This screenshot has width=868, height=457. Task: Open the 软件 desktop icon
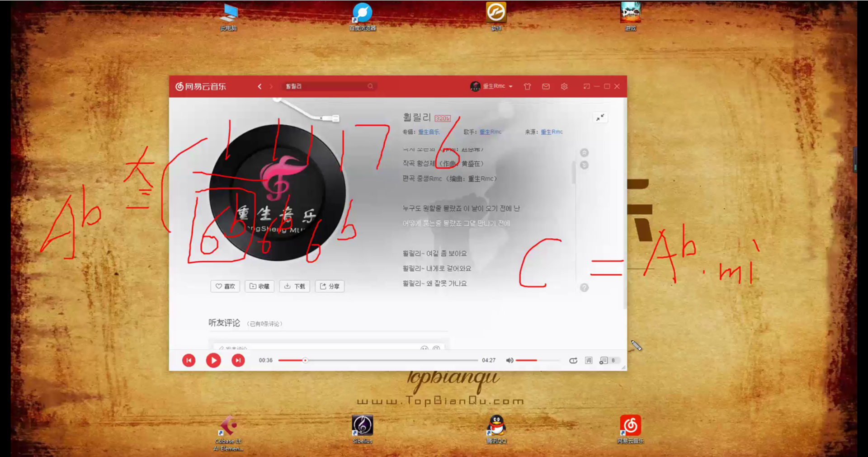pyautogui.click(x=496, y=17)
